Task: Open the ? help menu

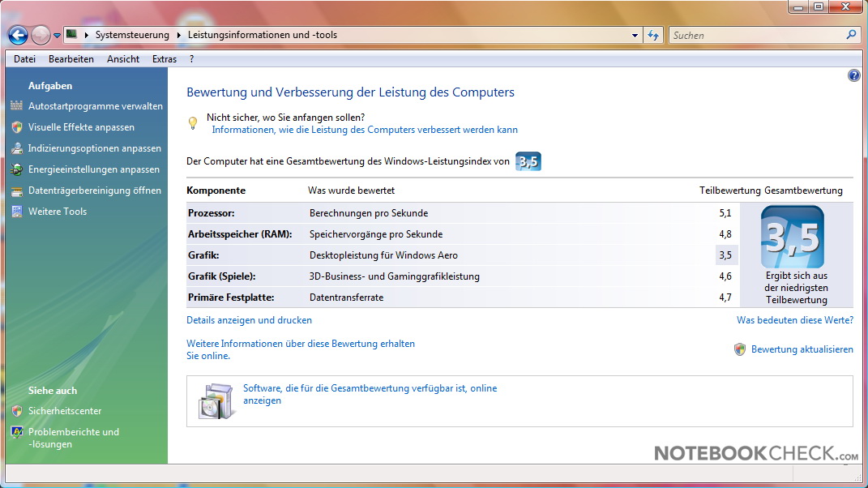Action: (x=191, y=58)
